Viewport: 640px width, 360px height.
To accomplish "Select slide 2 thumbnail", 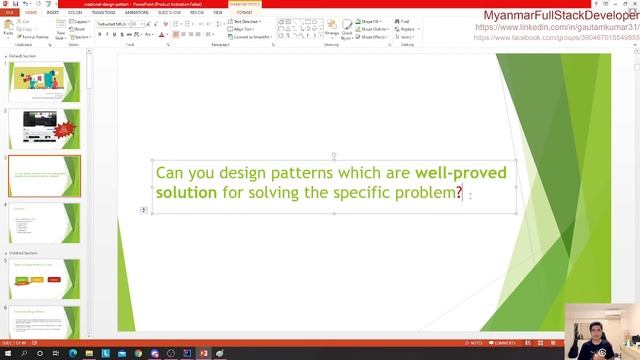I will (x=44, y=129).
